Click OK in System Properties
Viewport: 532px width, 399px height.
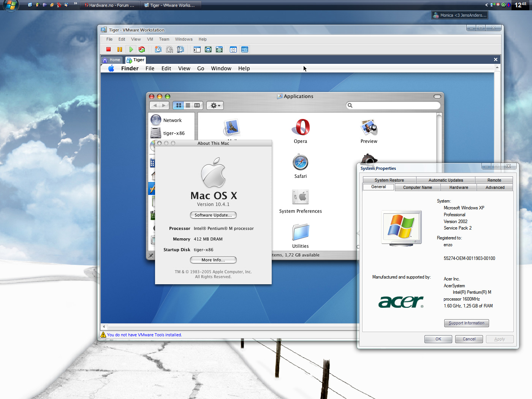pyautogui.click(x=438, y=339)
